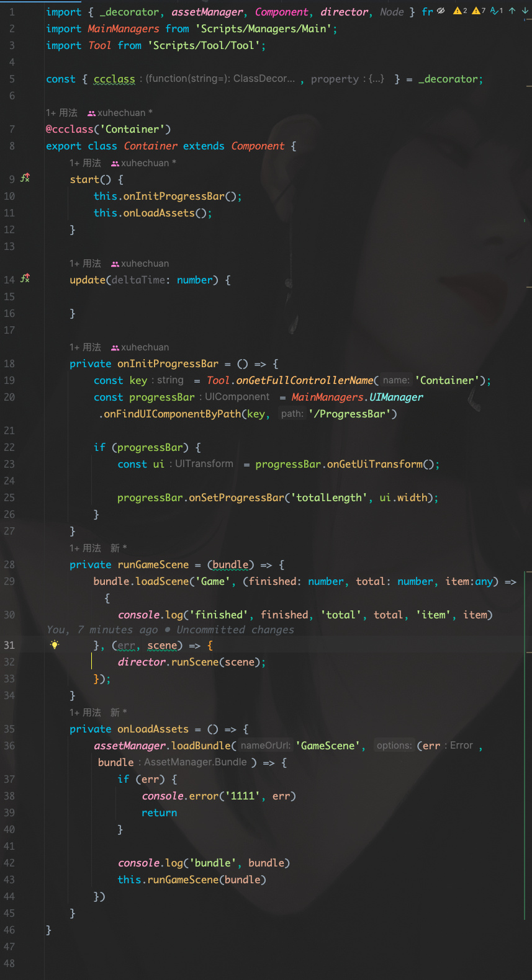Click this.runGameScene(bundle) call on line 43

pyautogui.click(x=192, y=880)
